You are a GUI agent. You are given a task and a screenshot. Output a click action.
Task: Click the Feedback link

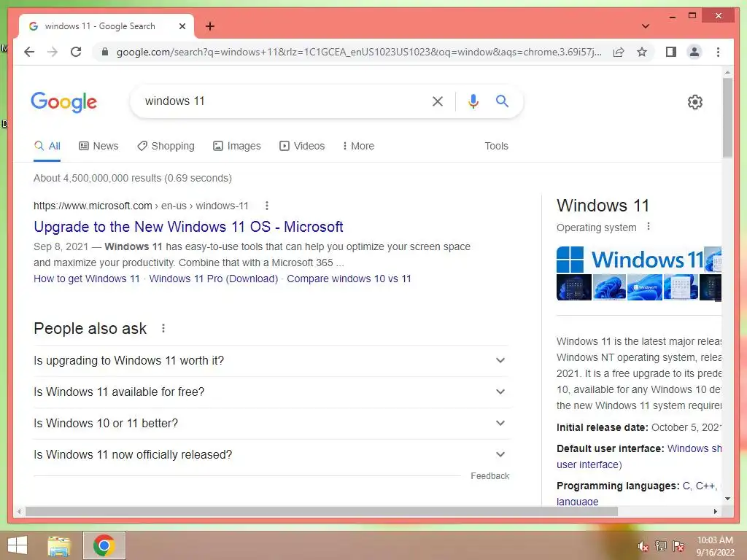(489, 476)
